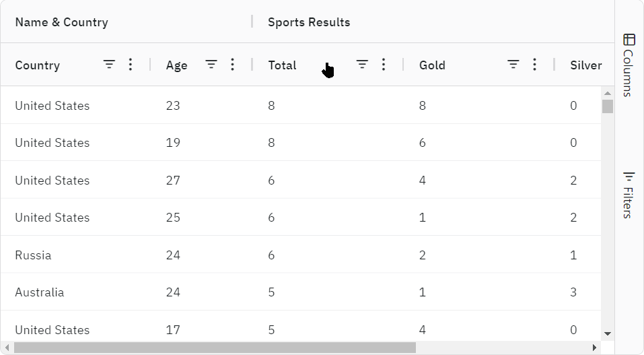The height and width of the screenshot is (355, 644).
Task: Sort by the Country column header
Action: click(x=38, y=65)
